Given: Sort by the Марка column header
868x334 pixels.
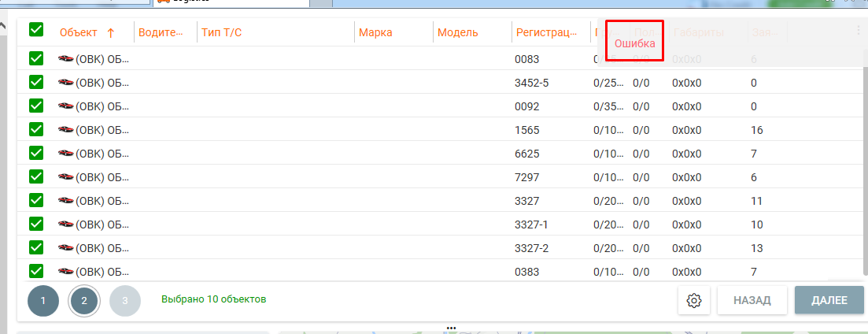Looking at the screenshot, I should click(375, 32).
